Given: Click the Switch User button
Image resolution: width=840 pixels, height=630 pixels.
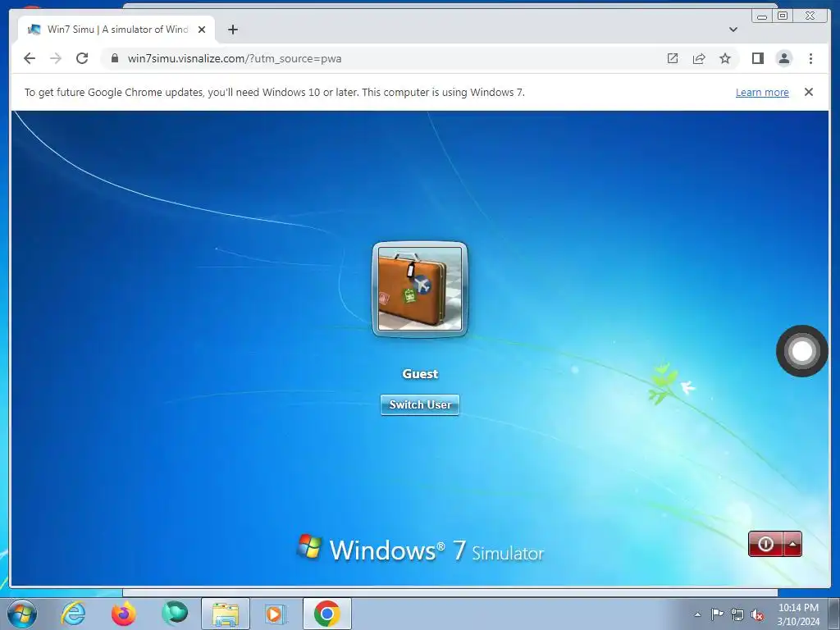Looking at the screenshot, I should [419, 404].
